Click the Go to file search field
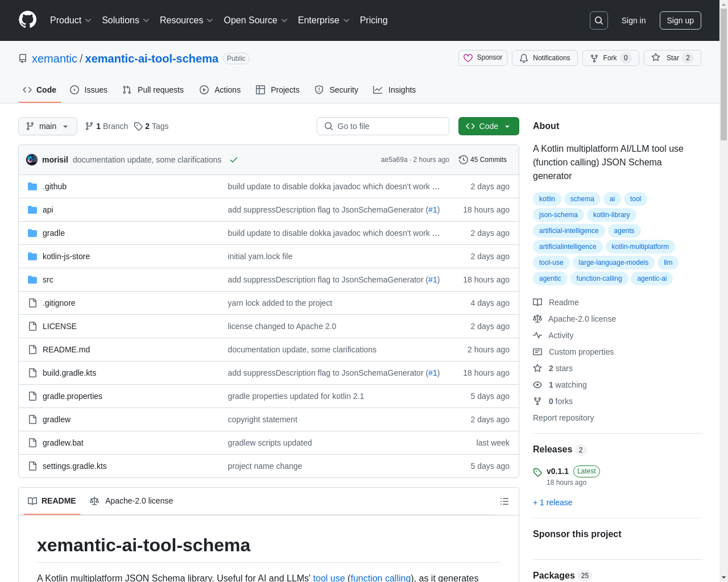This screenshot has height=582, width=728. tap(383, 126)
